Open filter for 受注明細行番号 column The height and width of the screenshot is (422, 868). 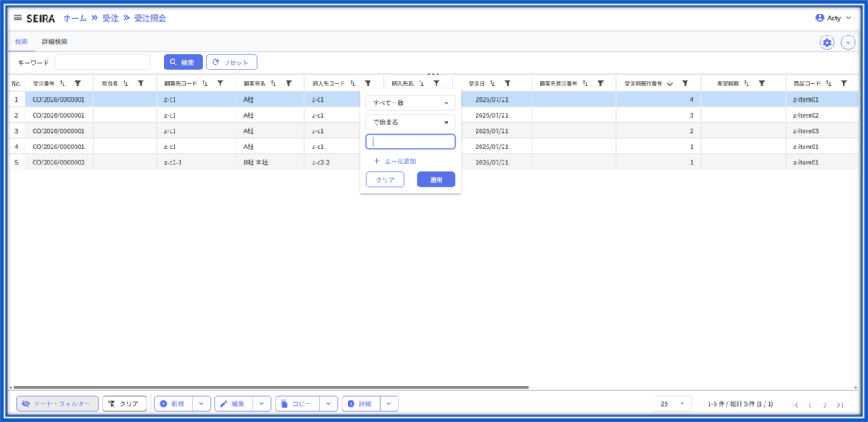pyautogui.click(x=685, y=83)
